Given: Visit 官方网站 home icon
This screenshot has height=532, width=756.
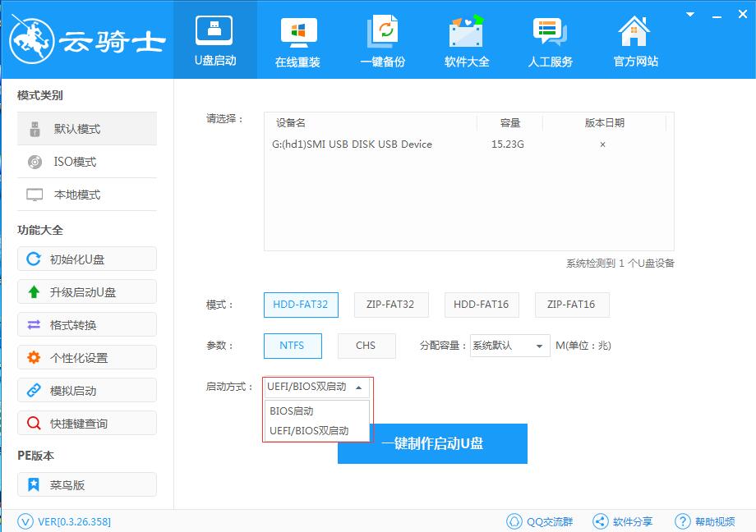Looking at the screenshot, I should point(635,40).
